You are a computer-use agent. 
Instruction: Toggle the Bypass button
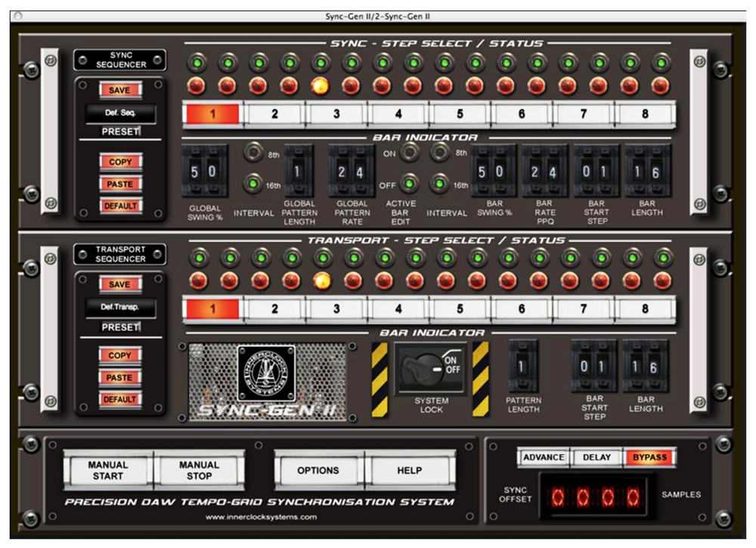(649, 457)
